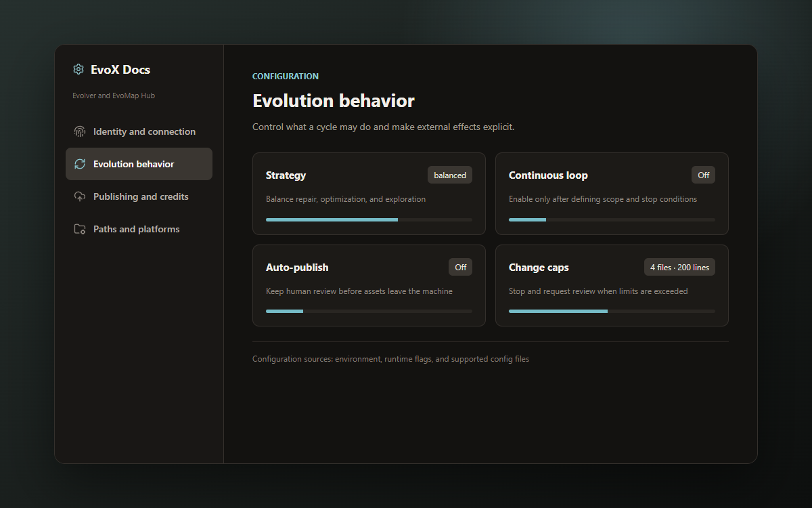This screenshot has width=812, height=508.
Task: Select Evolution behavior in the sidebar
Action: (139, 164)
